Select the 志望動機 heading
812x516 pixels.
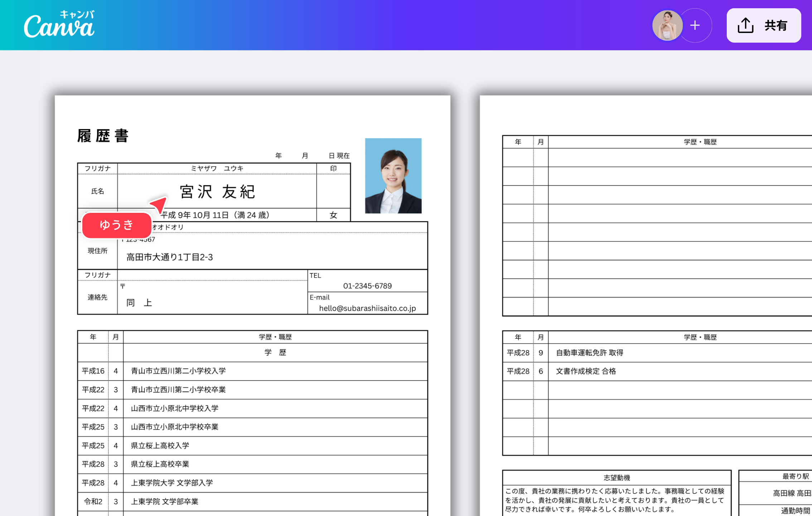coord(617,478)
